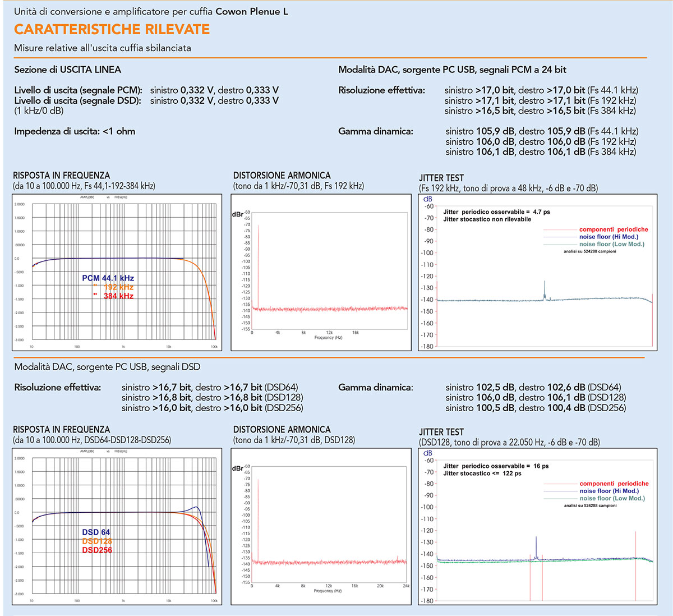This screenshot has height=616, width=673.
Task: Click the DSD128 jitter test graph
Action: [537, 526]
